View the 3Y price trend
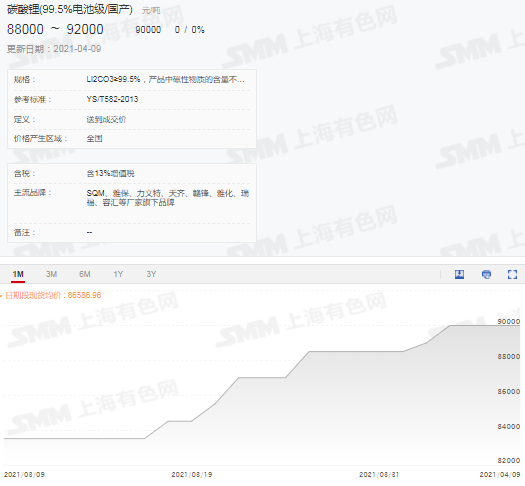 coord(151,274)
